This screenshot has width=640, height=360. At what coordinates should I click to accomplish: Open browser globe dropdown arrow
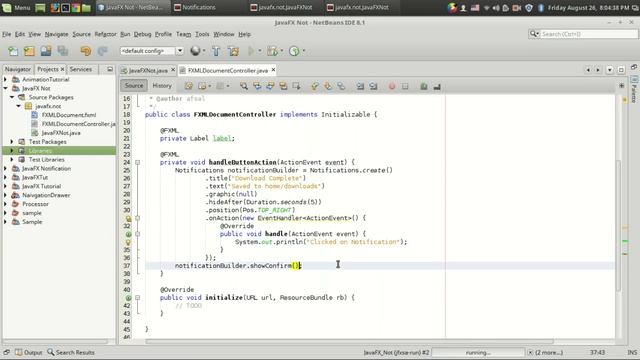[204, 51]
